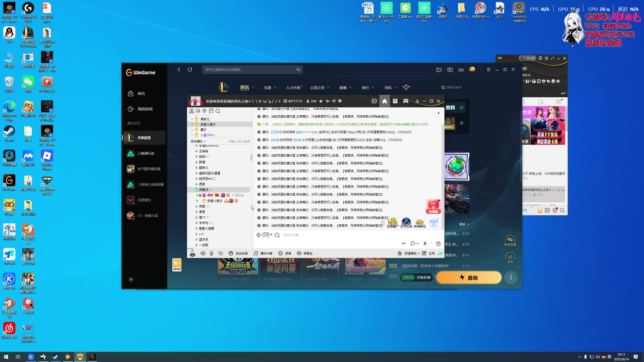This screenshot has height=362, width=644.
Task: Click the shield report icon in channel title bar
Action: [x=340, y=101]
